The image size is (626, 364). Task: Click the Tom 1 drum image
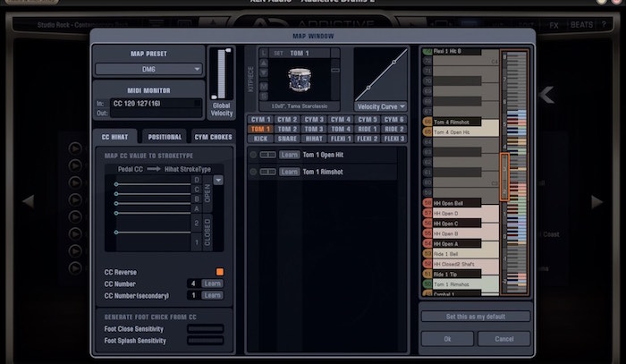pos(300,80)
